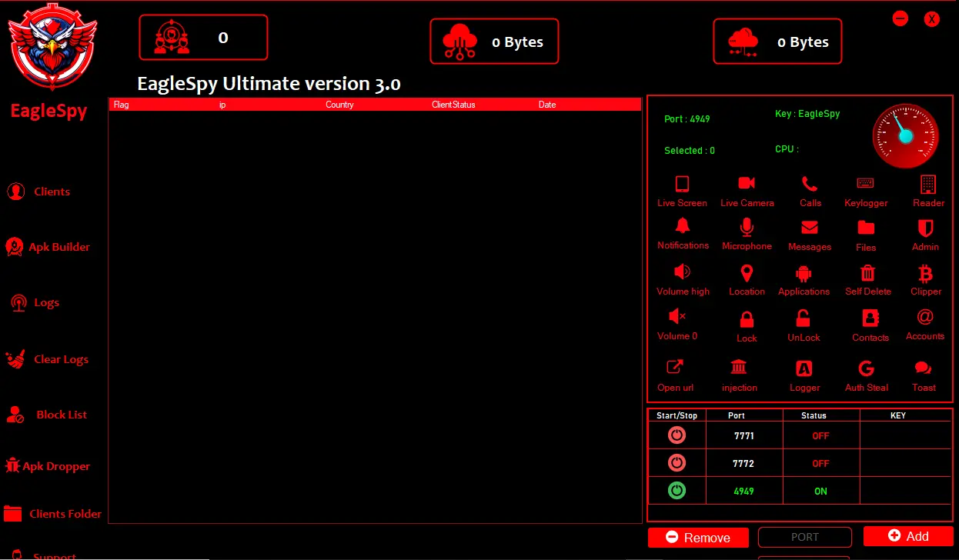Click the Reader icon
Image resolution: width=959 pixels, height=560 pixels.
coord(928,184)
